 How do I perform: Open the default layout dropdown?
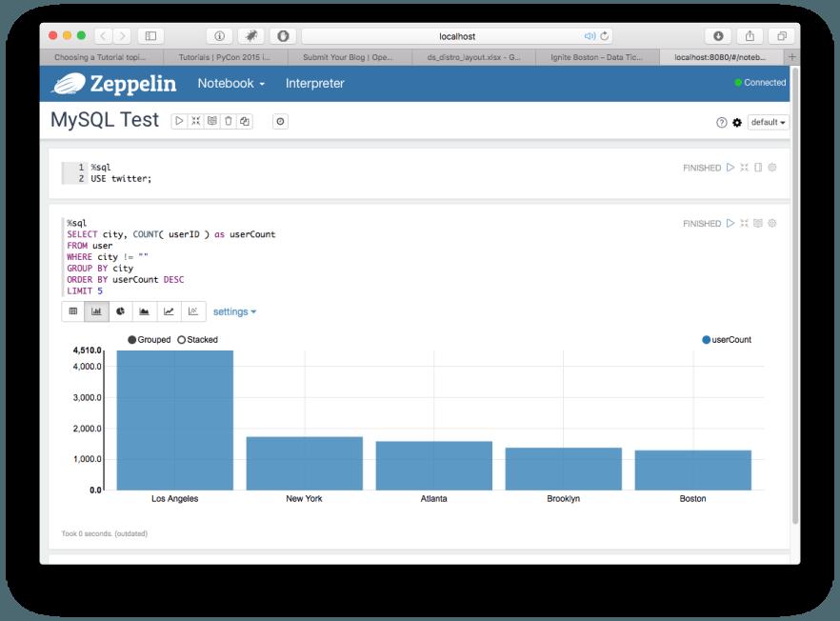pos(768,122)
